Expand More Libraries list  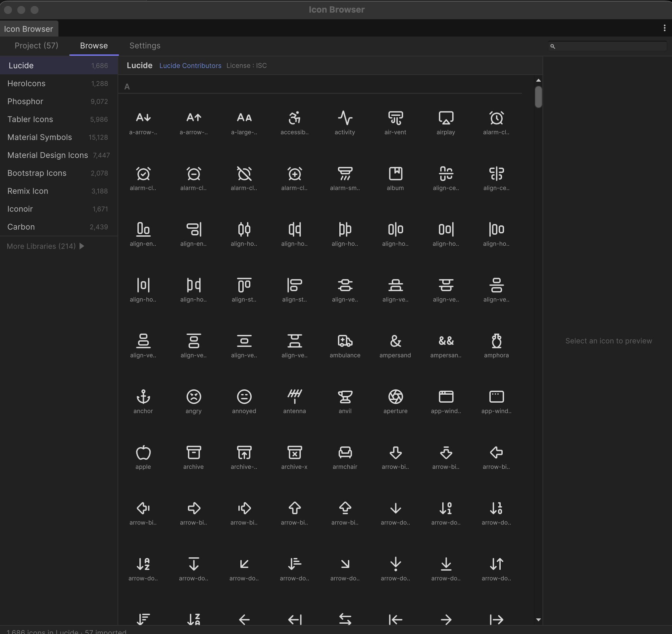click(x=45, y=246)
